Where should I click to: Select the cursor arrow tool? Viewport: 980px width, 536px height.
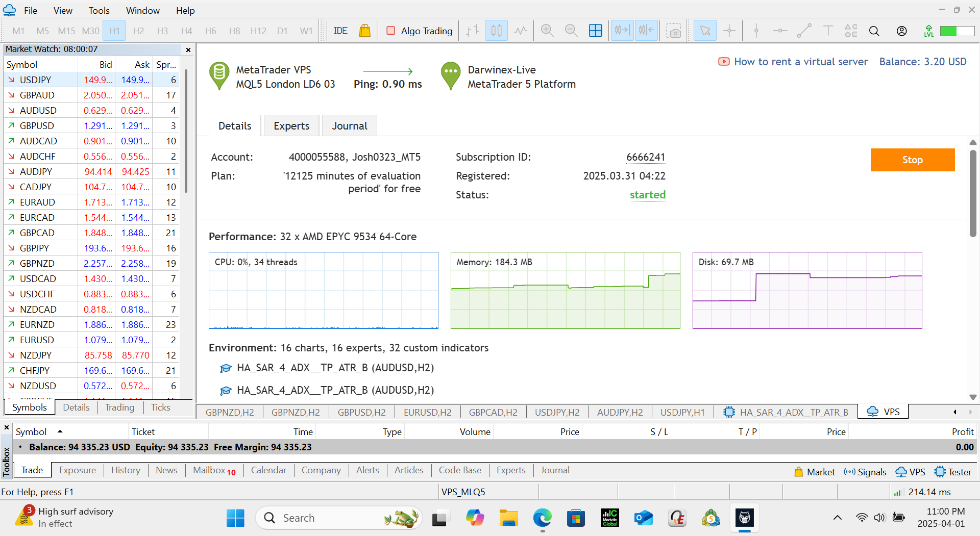coord(705,31)
